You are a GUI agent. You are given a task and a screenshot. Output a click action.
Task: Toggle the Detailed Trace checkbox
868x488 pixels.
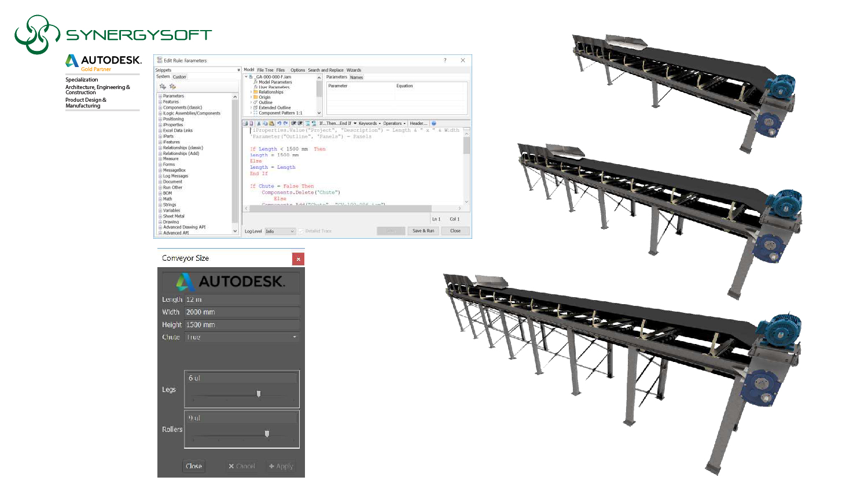click(x=301, y=231)
